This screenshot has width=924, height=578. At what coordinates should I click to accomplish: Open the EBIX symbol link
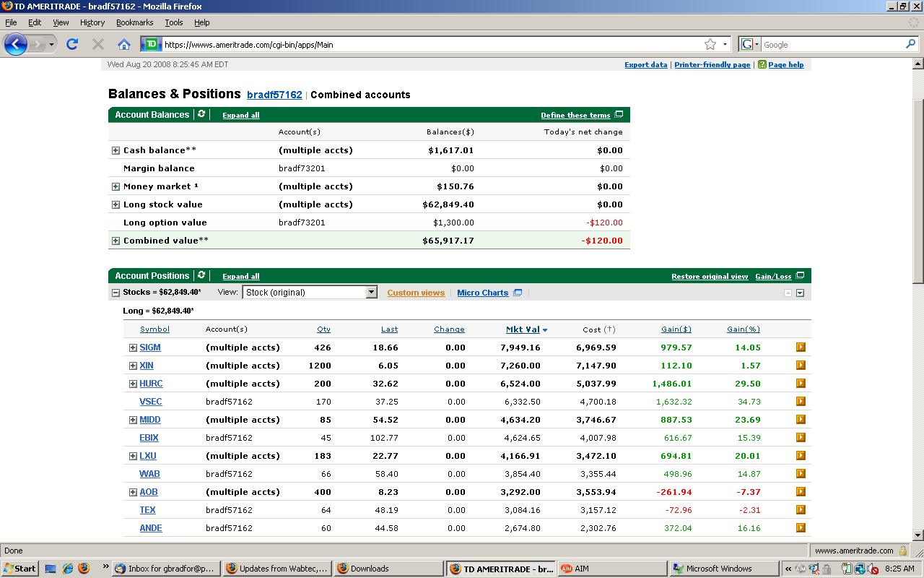click(x=149, y=438)
